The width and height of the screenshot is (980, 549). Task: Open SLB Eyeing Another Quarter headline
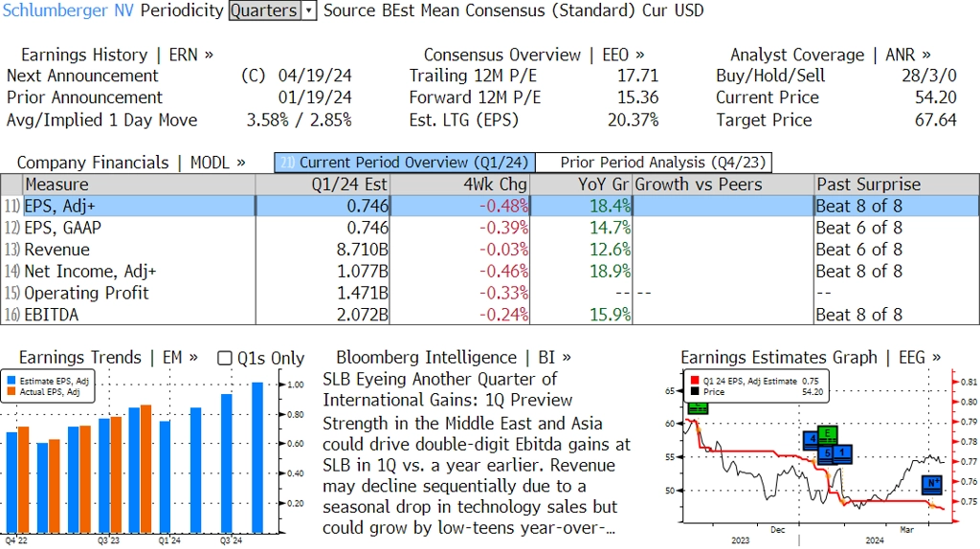[x=448, y=389]
